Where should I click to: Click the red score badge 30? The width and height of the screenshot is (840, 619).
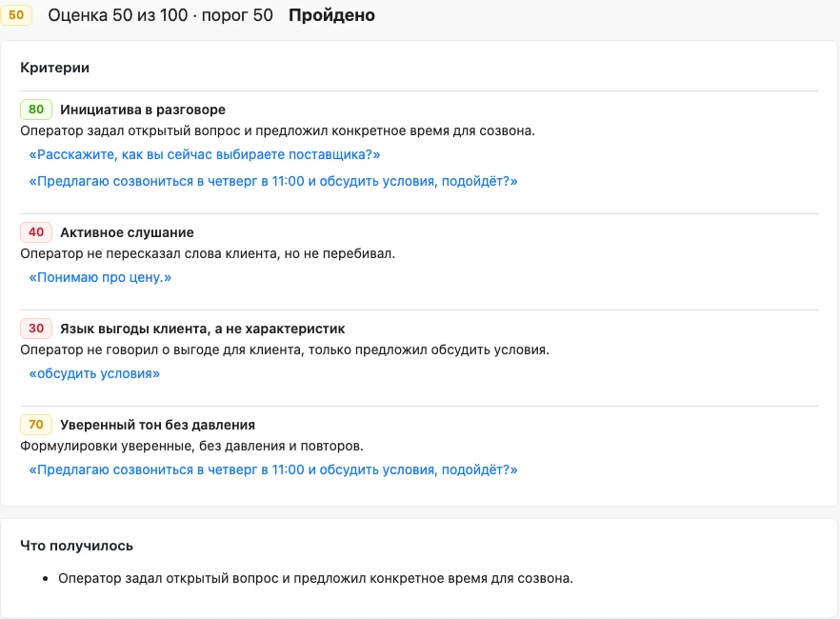(x=36, y=329)
